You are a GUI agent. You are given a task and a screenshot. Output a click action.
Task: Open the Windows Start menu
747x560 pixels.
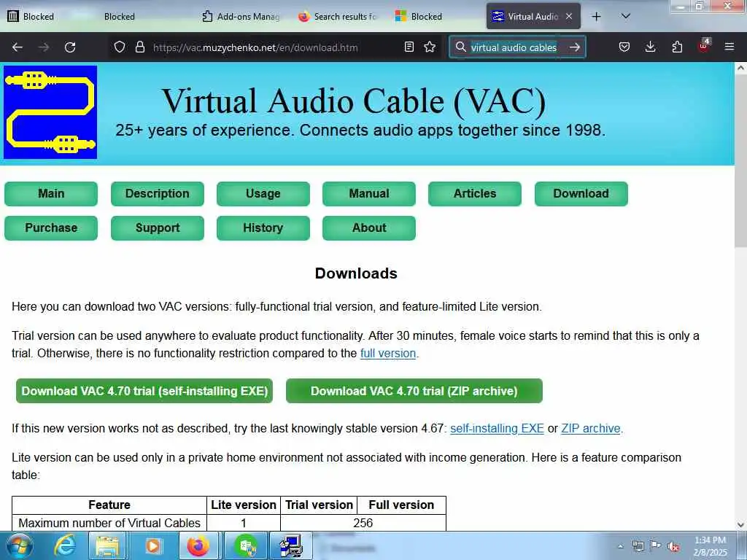point(18,545)
